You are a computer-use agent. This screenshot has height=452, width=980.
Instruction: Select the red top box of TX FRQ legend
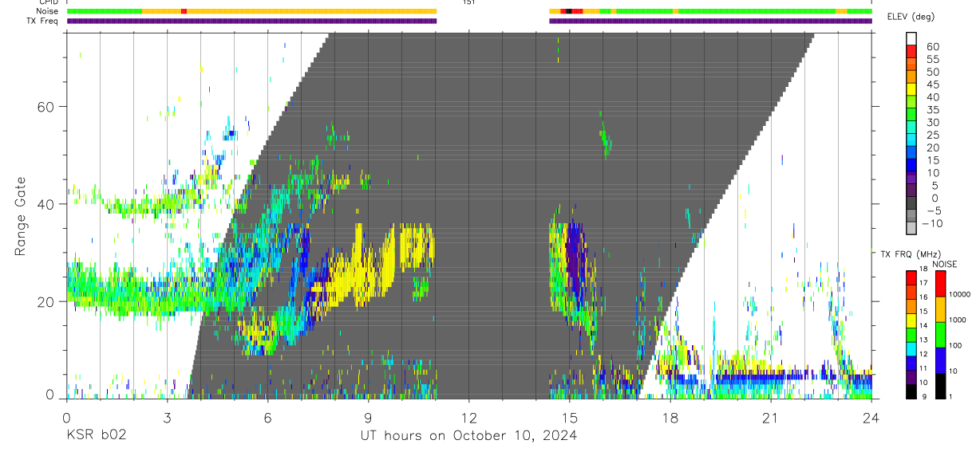tap(911, 277)
